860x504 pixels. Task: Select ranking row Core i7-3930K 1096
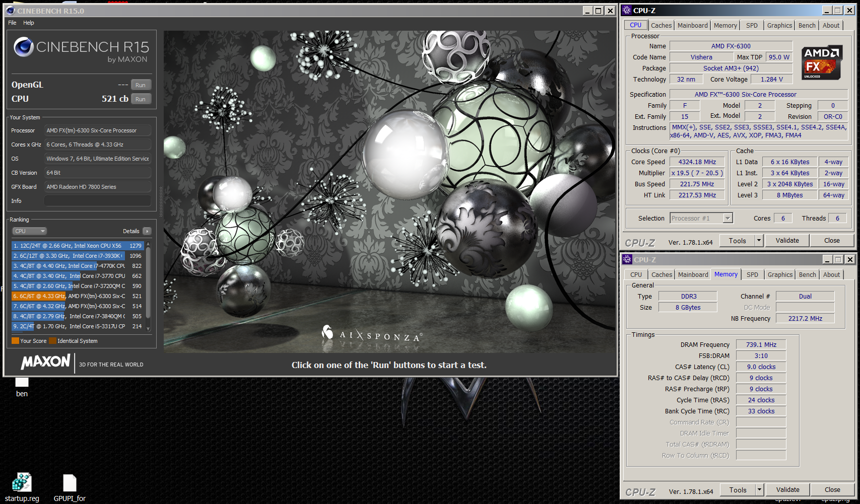point(78,256)
